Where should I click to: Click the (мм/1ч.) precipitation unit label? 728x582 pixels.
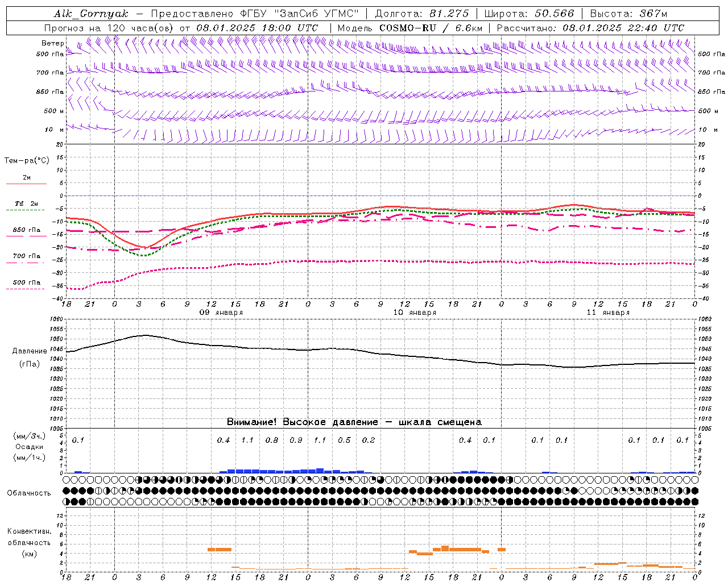coord(29,458)
